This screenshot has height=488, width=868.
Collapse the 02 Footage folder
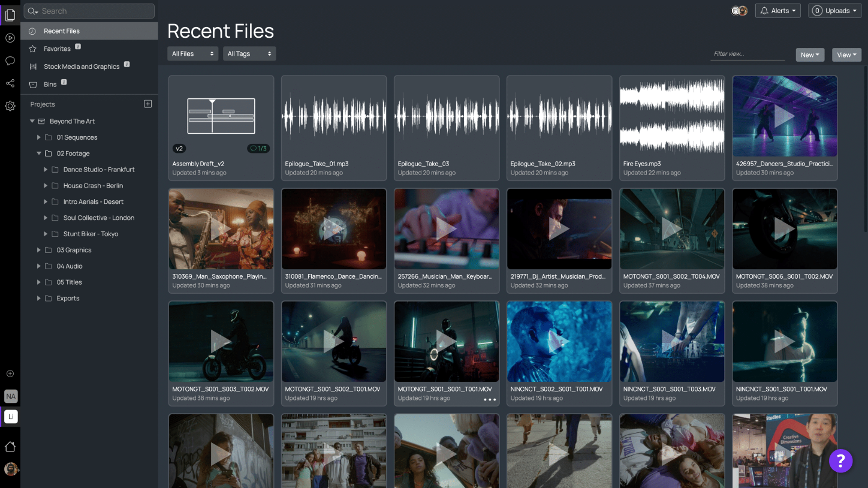[39, 153]
